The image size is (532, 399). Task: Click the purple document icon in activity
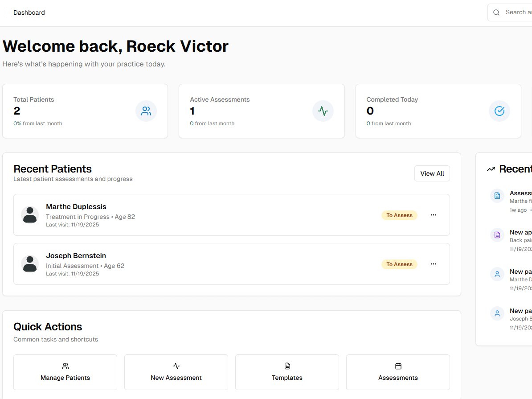[497, 235]
